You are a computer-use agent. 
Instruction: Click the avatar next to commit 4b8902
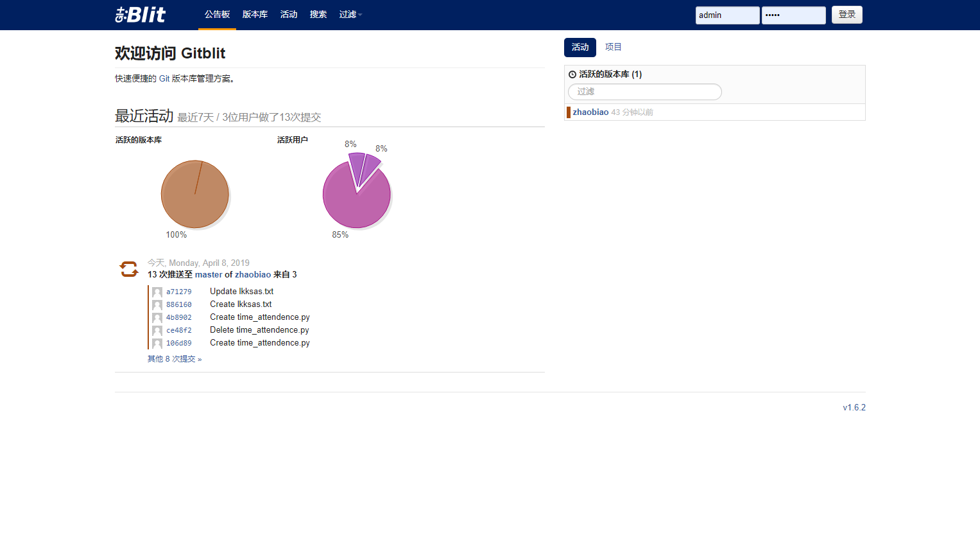(157, 318)
